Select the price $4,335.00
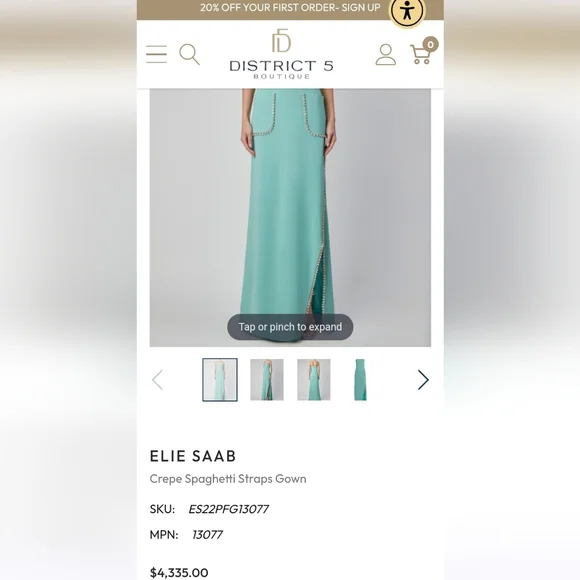 coord(179,573)
